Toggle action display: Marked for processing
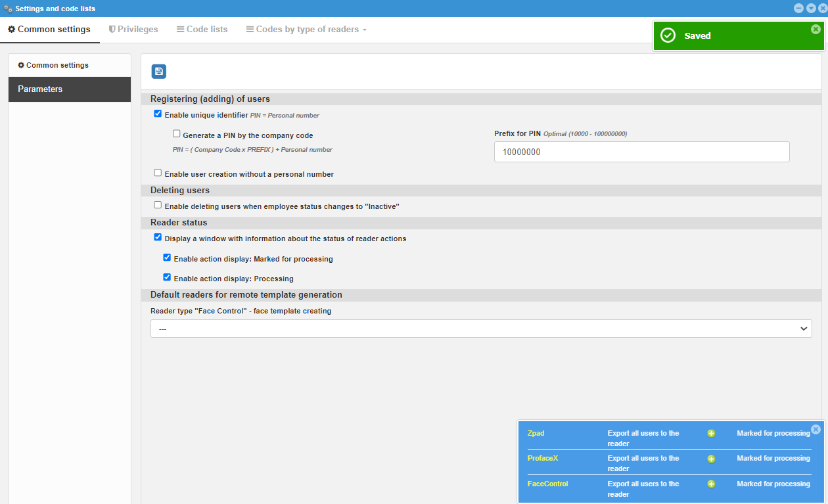Screen dimensions: 828x504 [167, 258]
